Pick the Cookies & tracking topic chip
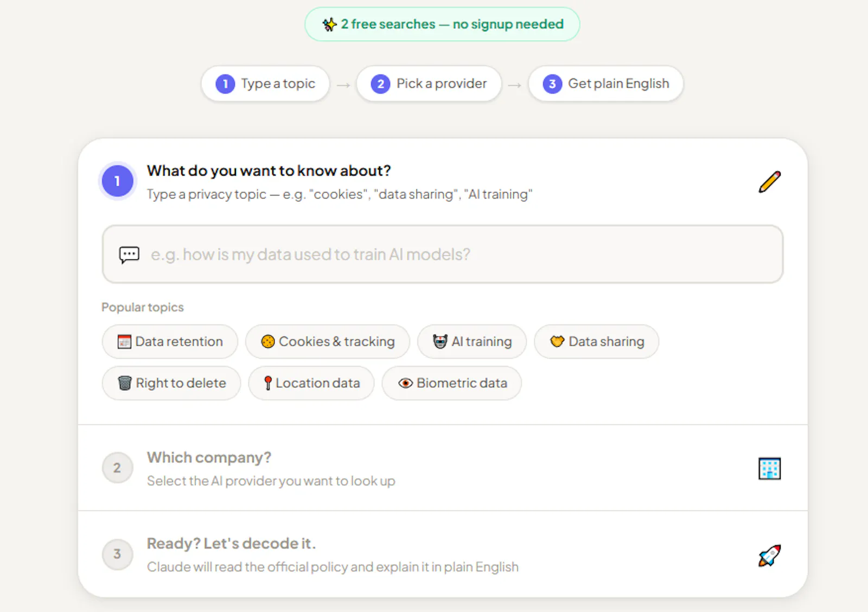The width and height of the screenshot is (868, 612). tap(328, 341)
